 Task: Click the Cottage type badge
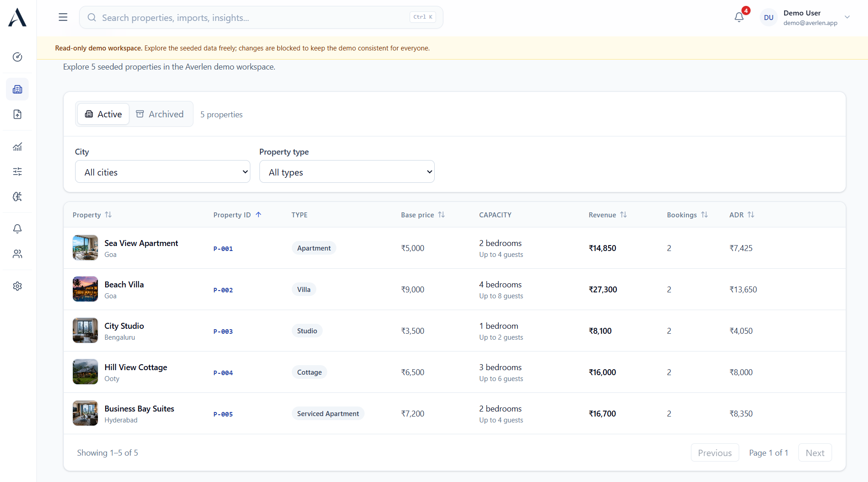click(x=309, y=372)
